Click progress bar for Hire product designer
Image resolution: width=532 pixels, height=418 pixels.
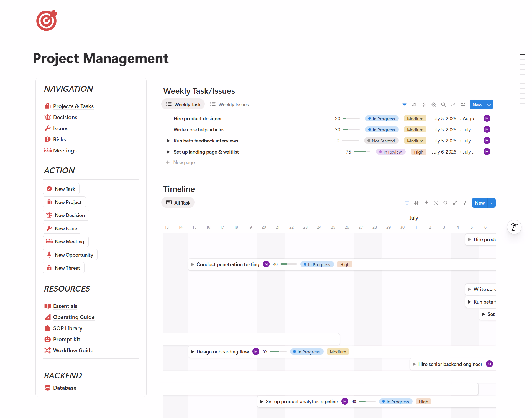click(x=351, y=118)
